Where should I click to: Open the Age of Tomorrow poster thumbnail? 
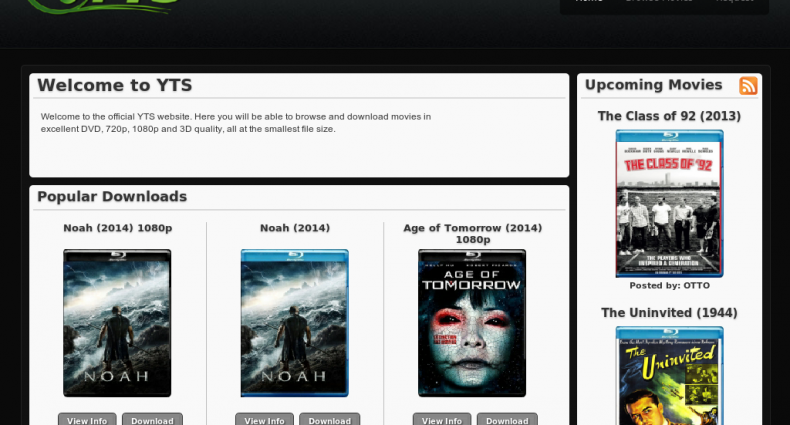(472, 323)
